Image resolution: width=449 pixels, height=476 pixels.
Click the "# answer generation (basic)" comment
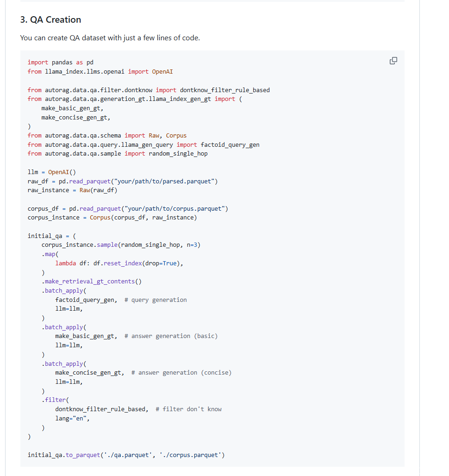click(171, 336)
